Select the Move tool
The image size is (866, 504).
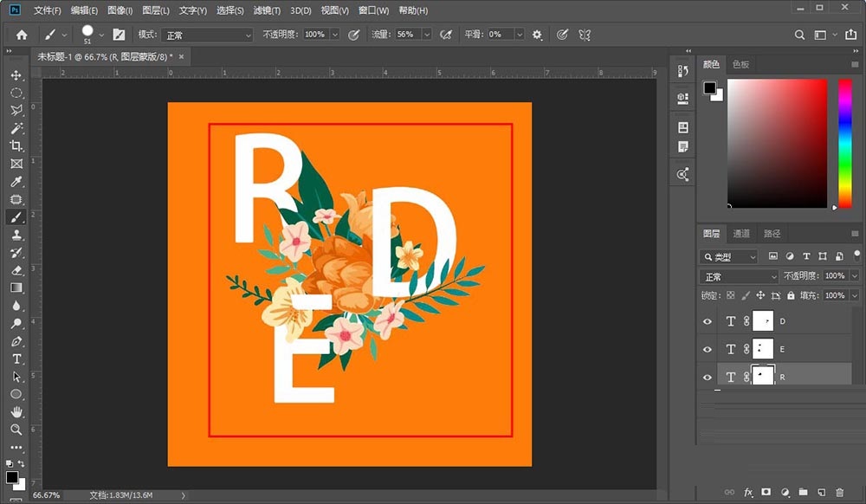pyautogui.click(x=16, y=75)
